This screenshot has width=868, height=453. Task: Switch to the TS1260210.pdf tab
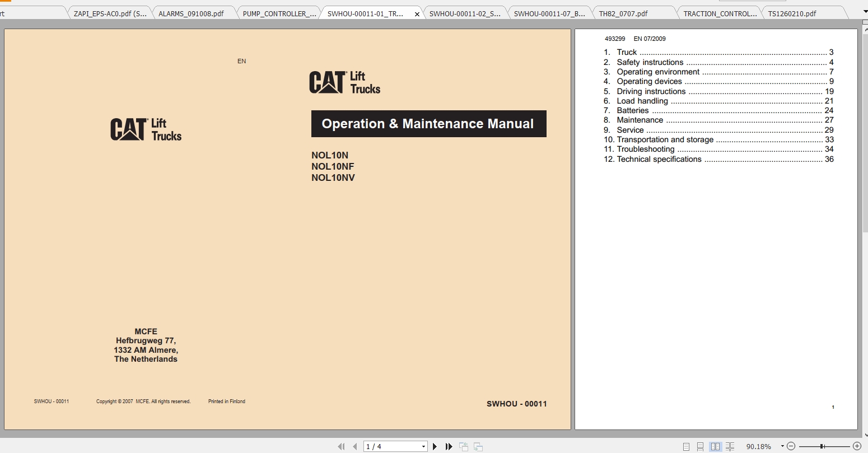793,13
